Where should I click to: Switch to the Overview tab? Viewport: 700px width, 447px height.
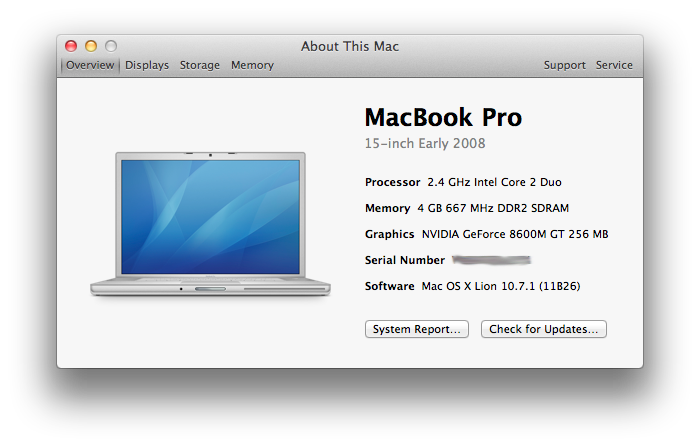pyautogui.click(x=90, y=65)
